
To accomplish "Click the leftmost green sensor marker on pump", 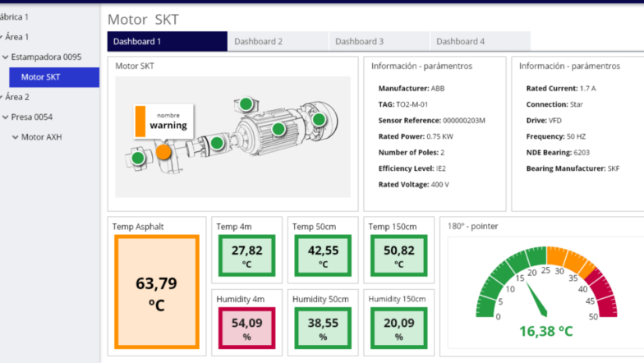I will point(138,157).
